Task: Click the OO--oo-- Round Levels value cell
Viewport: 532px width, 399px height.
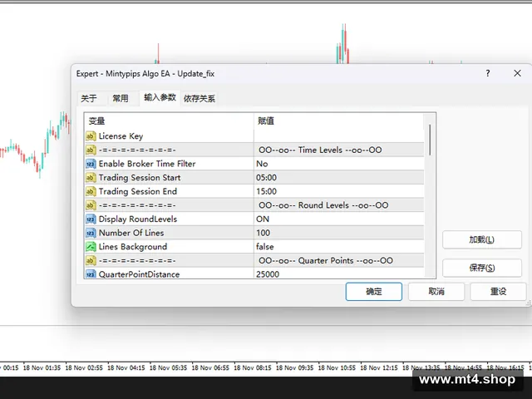Action: point(339,205)
